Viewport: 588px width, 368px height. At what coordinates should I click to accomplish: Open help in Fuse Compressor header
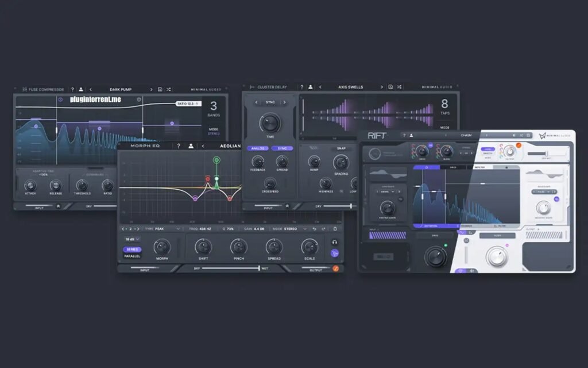72,89
